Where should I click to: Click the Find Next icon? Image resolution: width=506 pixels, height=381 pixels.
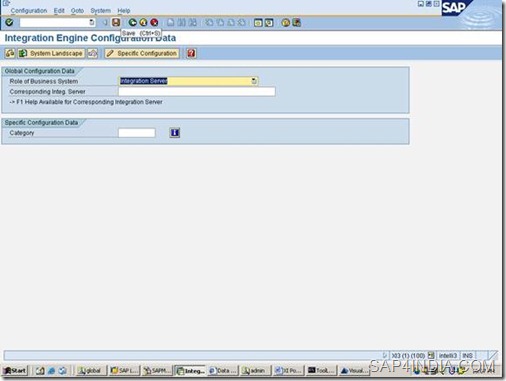tap(192, 22)
